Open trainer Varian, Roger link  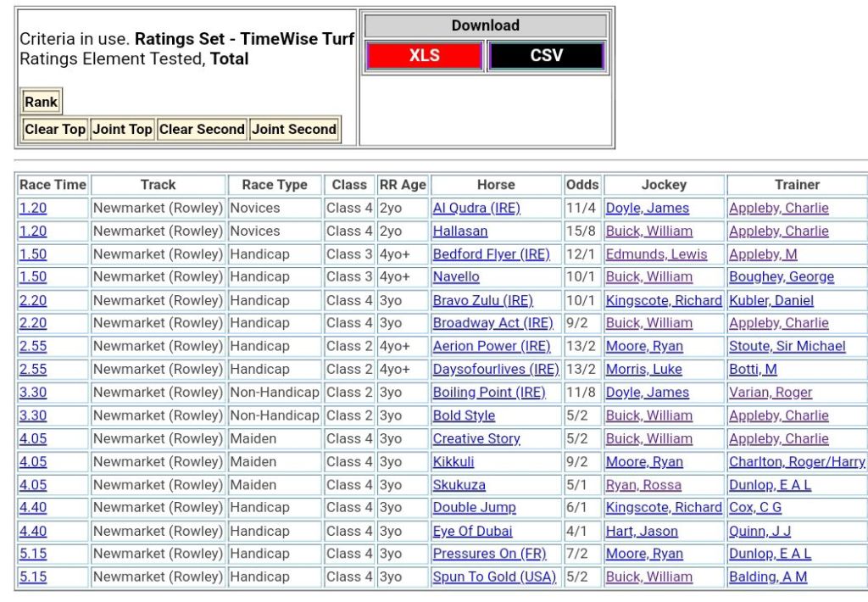tap(771, 393)
